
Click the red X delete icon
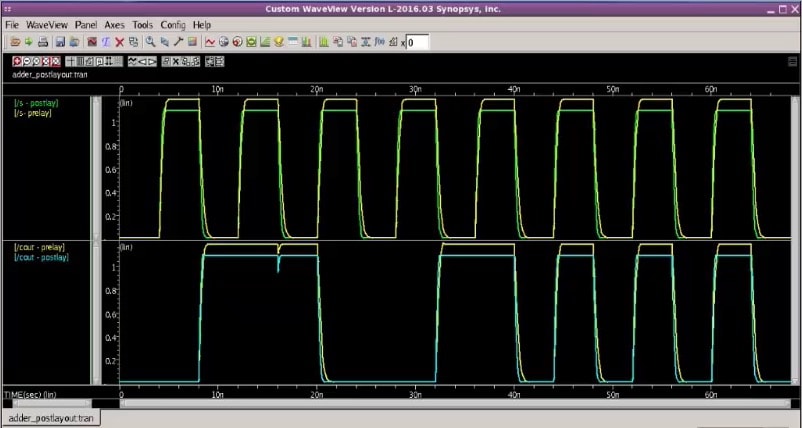[x=119, y=42]
